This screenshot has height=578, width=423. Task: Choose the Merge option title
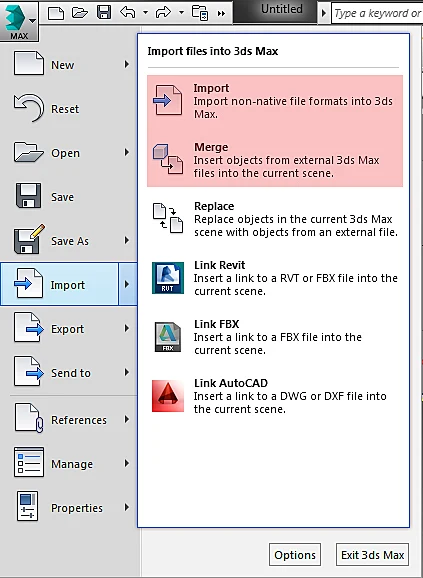[211, 147]
